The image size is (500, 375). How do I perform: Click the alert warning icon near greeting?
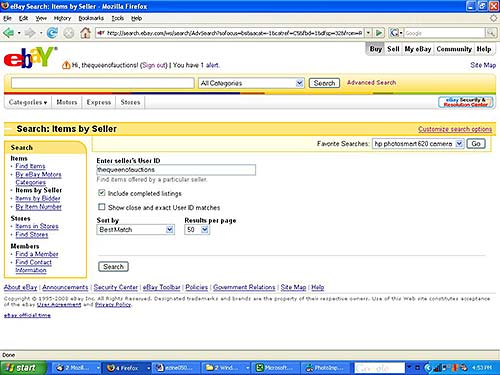(66, 65)
